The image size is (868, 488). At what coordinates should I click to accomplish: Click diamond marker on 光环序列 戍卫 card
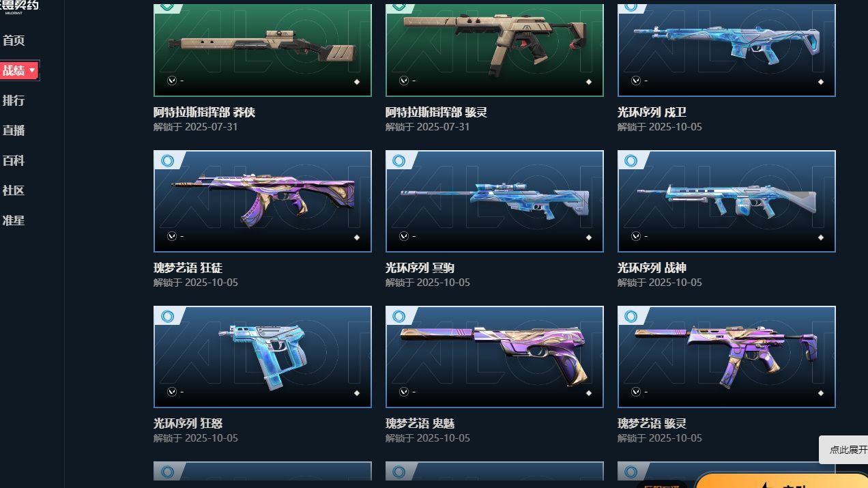821,82
